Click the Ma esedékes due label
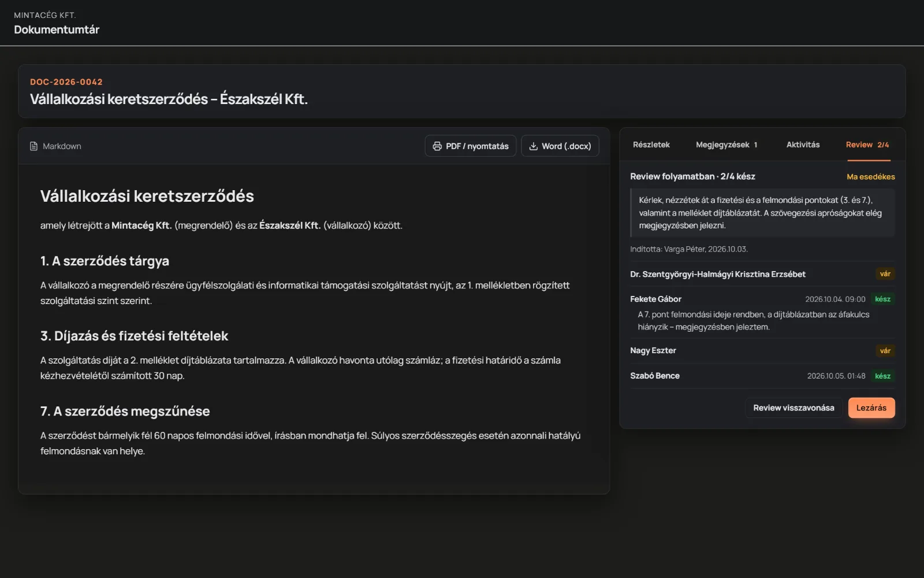The width and height of the screenshot is (924, 578). point(871,177)
